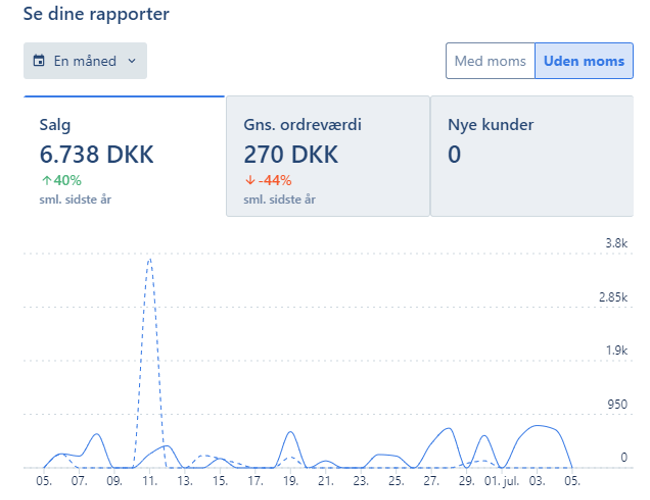This screenshot has height=500, width=650.
Task: Click the 3.8k y-axis label
Action: pos(615,244)
